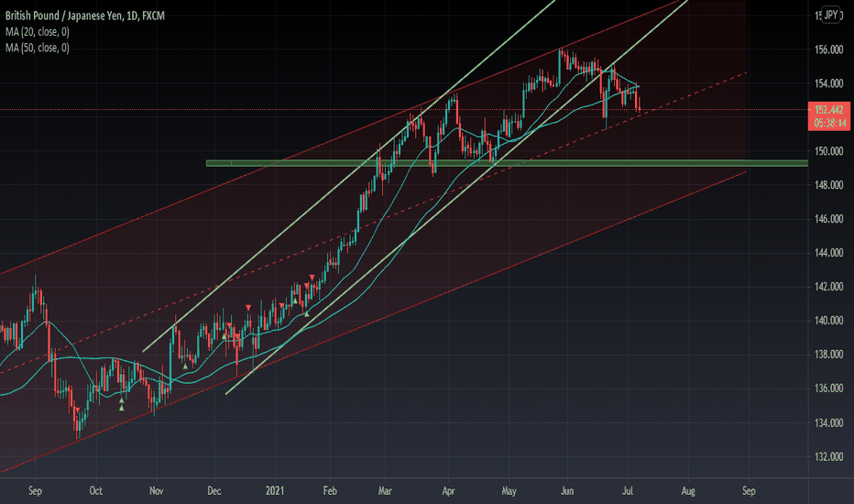Click the 148.000 price axis label

click(x=828, y=185)
